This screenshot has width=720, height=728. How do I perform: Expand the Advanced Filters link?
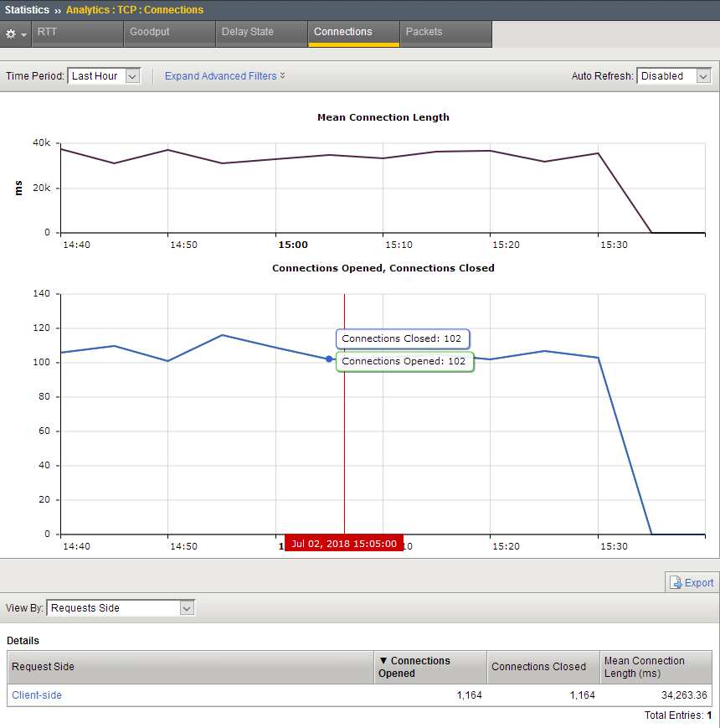(220, 75)
